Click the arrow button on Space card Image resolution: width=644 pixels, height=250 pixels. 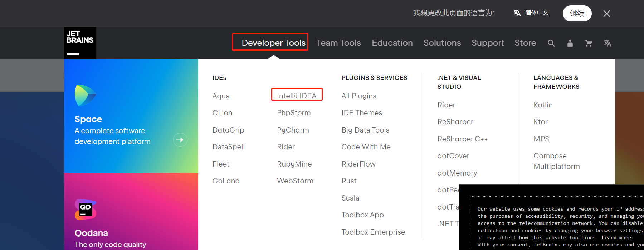(180, 140)
